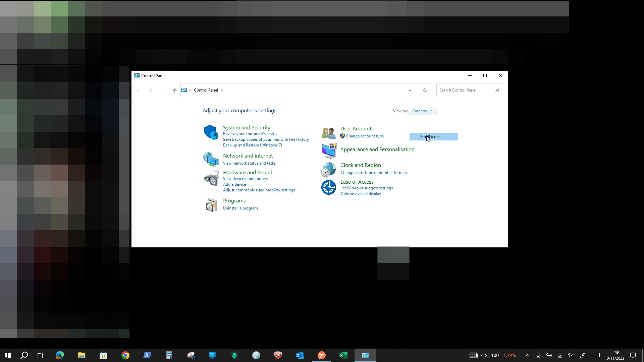The width and height of the screenshot is (644, 362).
Task: Open the View by Category dropdown
Action: tap(422, 111)
